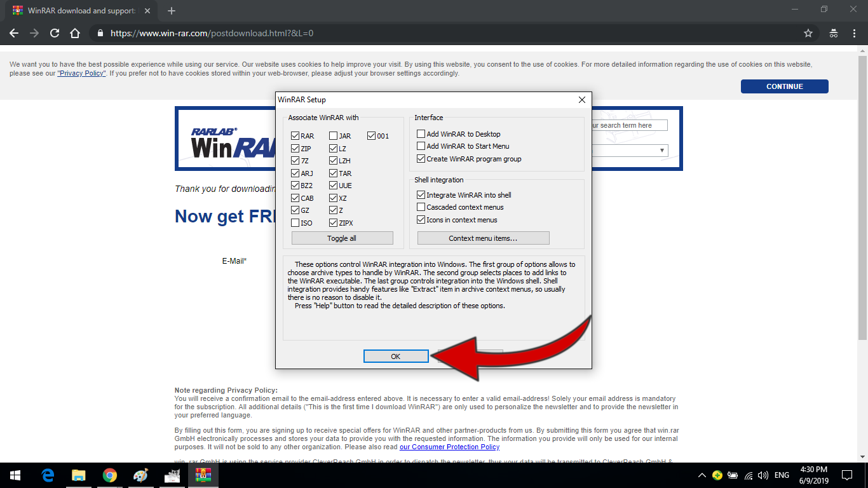The width and height of the screenshot is (868, 488).
Task: Switch ENG keyboard language in tray
Action: click(x=782, y=475)
